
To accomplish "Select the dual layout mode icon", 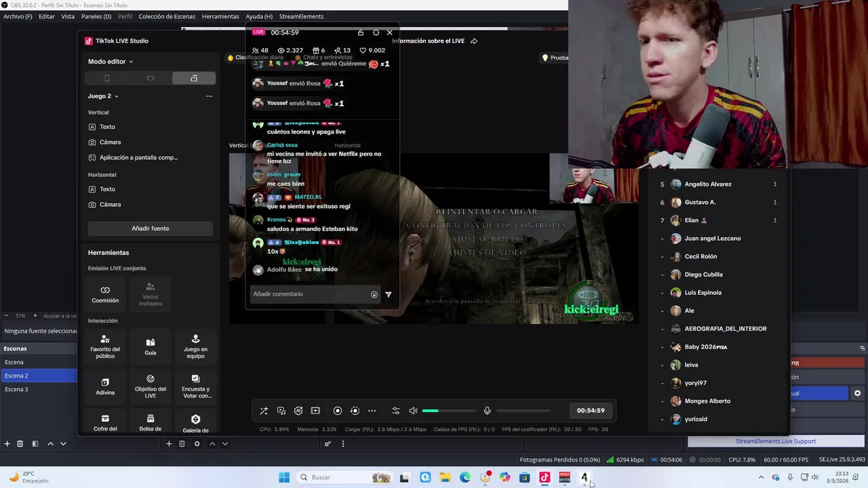I will [x=194, y=79].
